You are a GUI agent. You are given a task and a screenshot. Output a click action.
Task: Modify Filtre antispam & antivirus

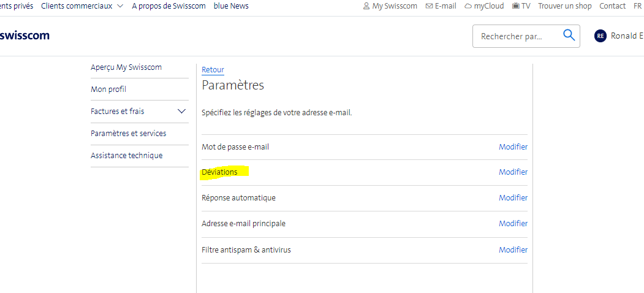pyautogui.click(x=513, y=250)
